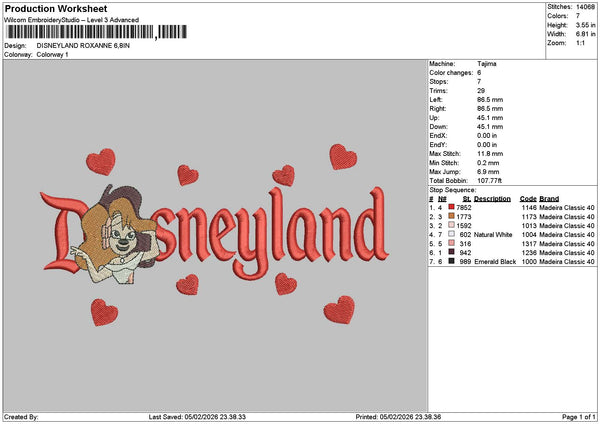The width and height of the screenshot is (600, 424).
Task: Click stitch count 1592 in stop row 3
Action: click(464, 225)
